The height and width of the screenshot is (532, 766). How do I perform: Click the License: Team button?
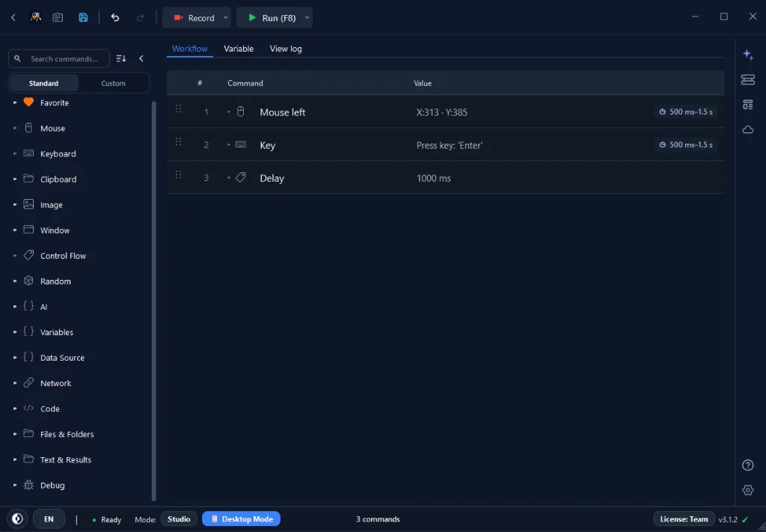pos(684,519)
